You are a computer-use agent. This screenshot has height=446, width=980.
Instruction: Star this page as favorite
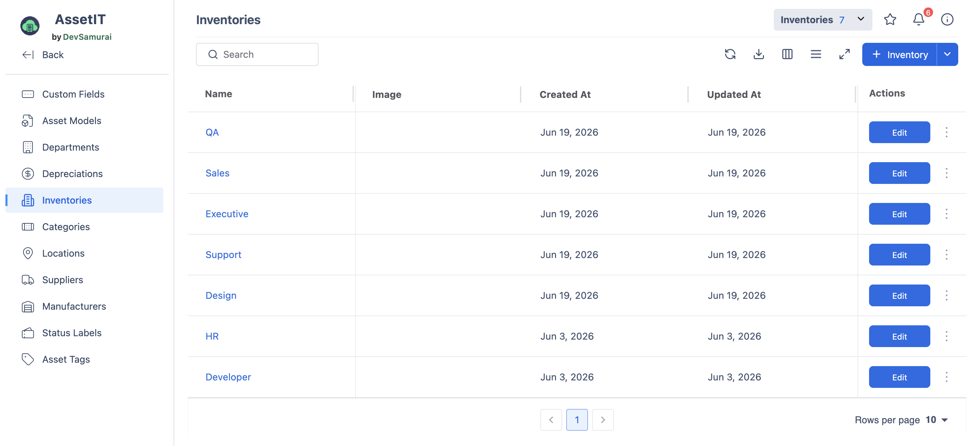coord(890,19)
